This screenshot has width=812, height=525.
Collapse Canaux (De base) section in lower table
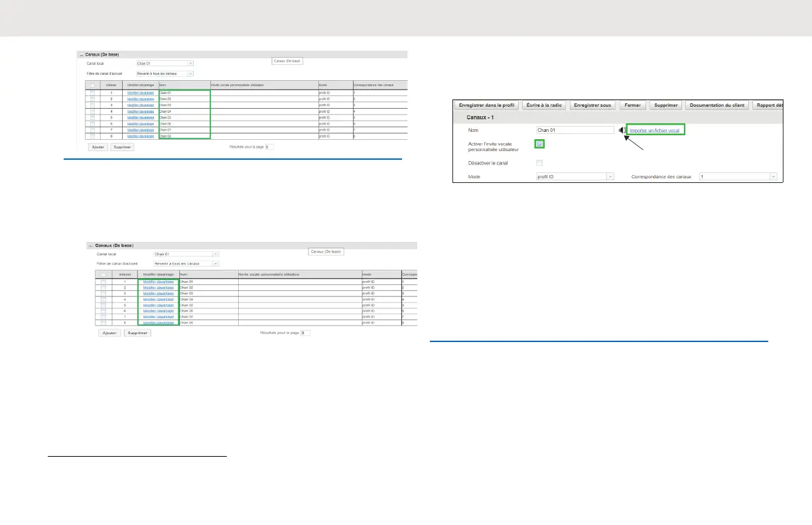pos(91,245)
